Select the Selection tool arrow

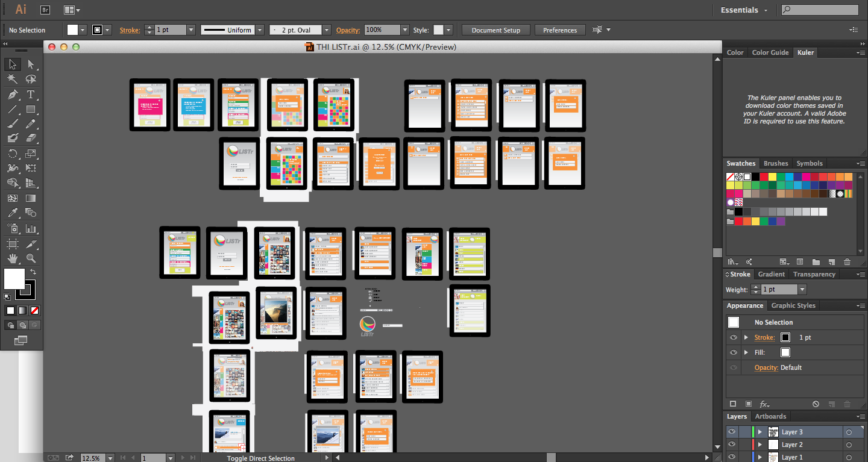point(13,64)
